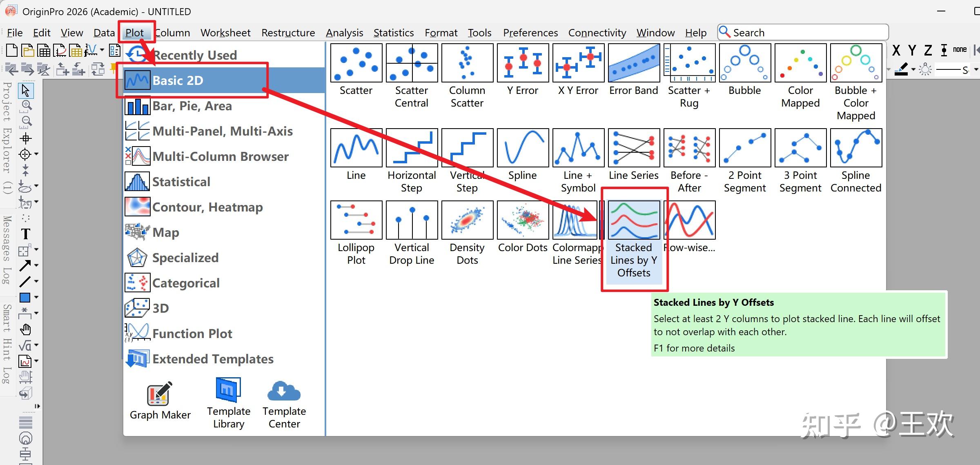The width and height of the screenshot is (980, 465).
Task: Open the Contour, Heatmap plot category
Action: (x=224, y=207)
